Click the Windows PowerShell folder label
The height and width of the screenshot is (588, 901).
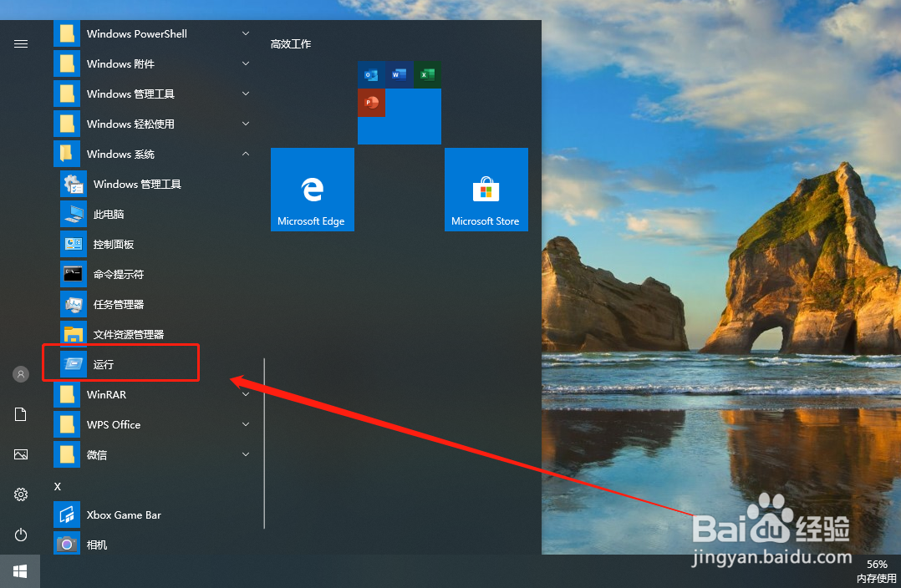coord(137,34)
